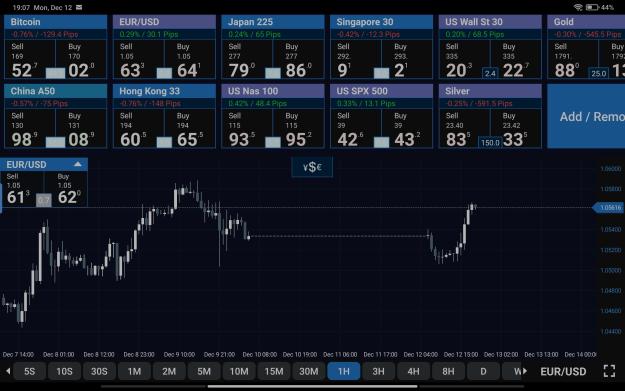Tap Bitcoin Buy price
This screenshot has width=625, height=391.
pos(81,60)
